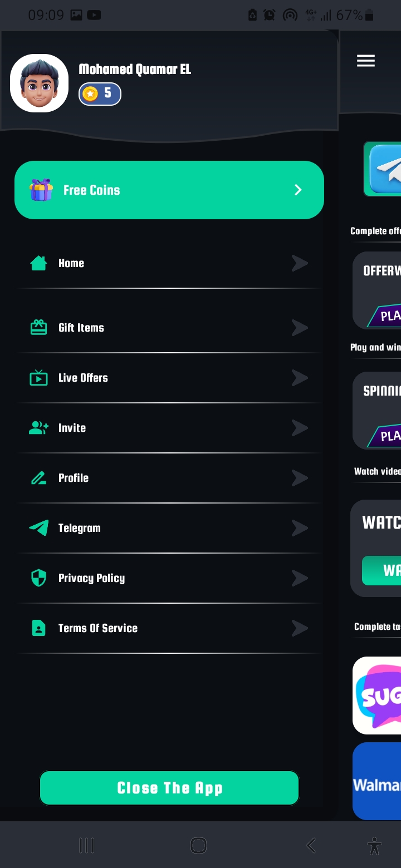Select the Telegram paper plane icon

(38, 528)
